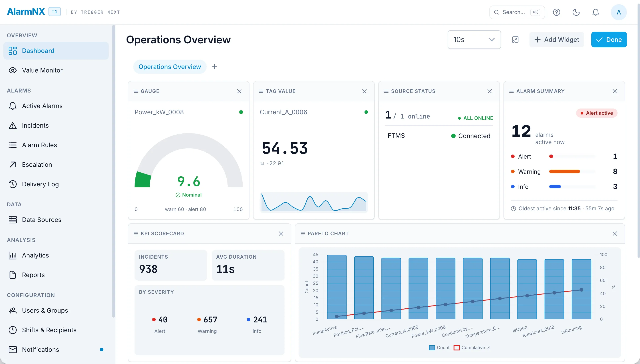Viewport: 640px width, 364px height.
Task: Click the Alarm Summary drag handle
Action: pyautogui.click(x=511, y=91)
